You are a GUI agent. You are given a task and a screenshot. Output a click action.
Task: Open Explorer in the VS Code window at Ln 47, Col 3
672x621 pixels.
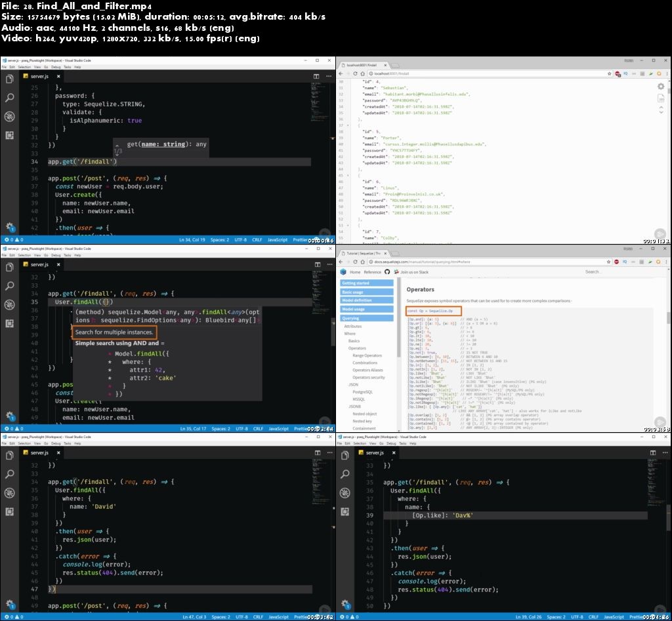(9, 455)
